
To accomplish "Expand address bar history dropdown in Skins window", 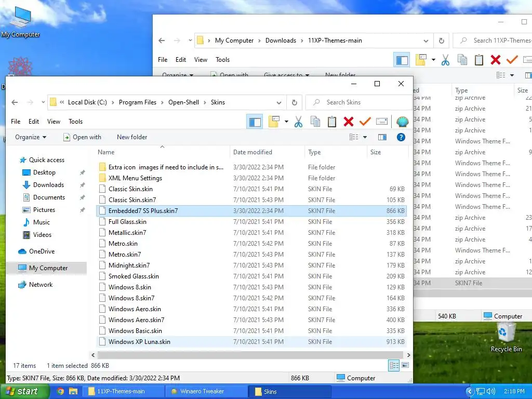I will click(279, 102).
